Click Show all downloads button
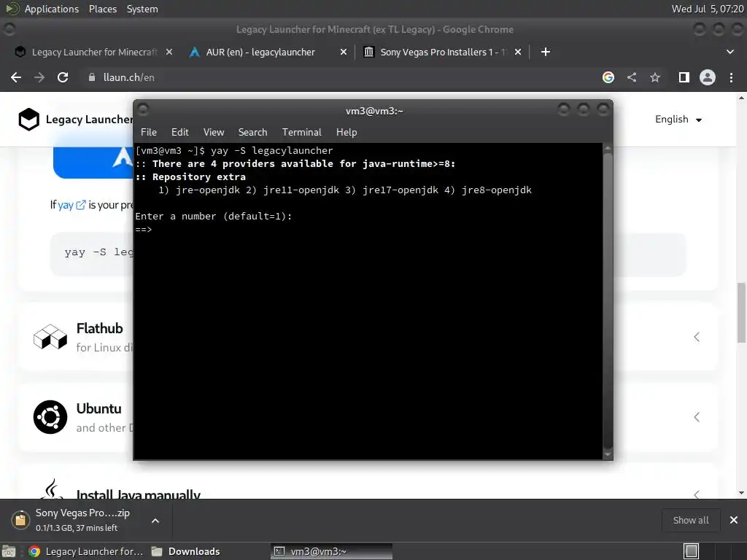This screenshot has width=747, height=560. (690, 520)
